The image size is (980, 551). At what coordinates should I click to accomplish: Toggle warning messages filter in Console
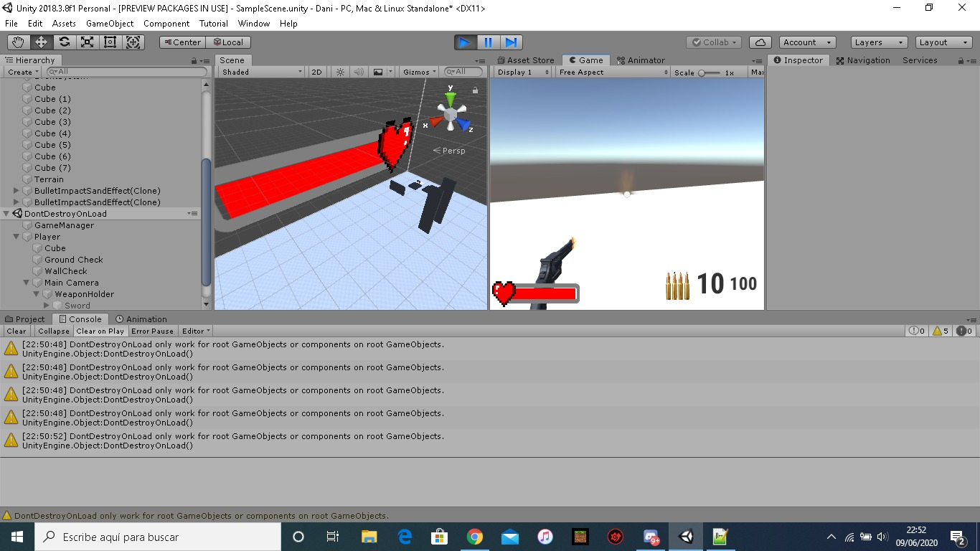coord(941,331)
